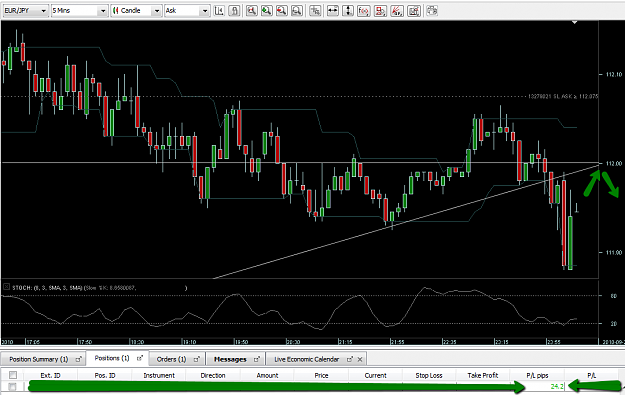Click the chart settings toolbar icon
The width and height of the screenshot is (625, 395).
(x=414, y=11)
